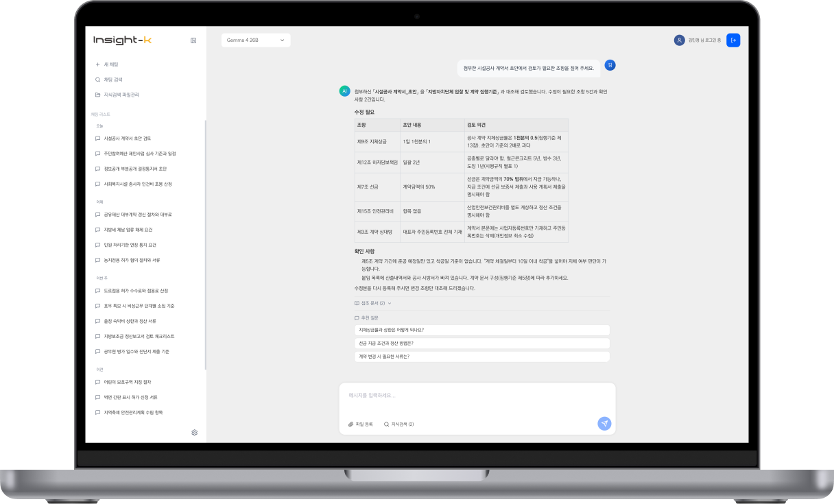Click the folder icon next to 지식검색 파일관리
The width and height of the screenshot is (834, 504).
[97, 95]
